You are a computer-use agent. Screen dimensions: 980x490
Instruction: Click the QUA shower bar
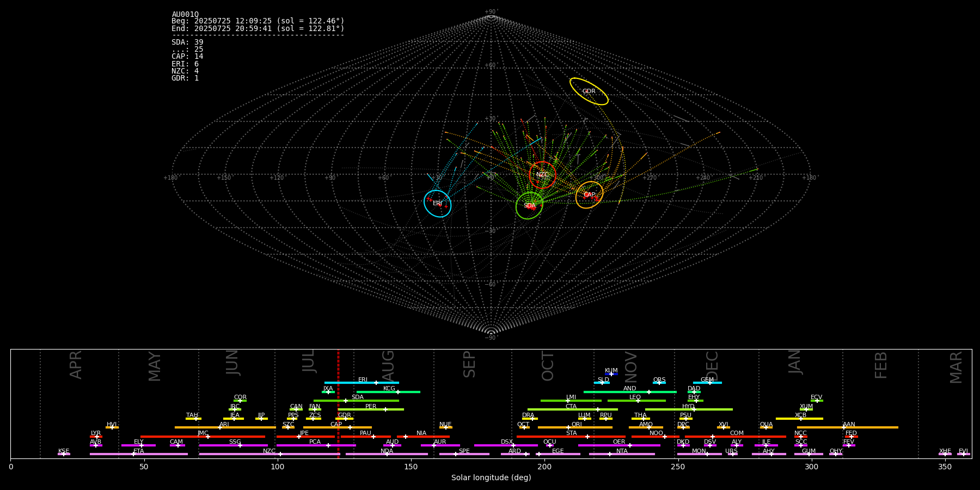coord(766,427)
